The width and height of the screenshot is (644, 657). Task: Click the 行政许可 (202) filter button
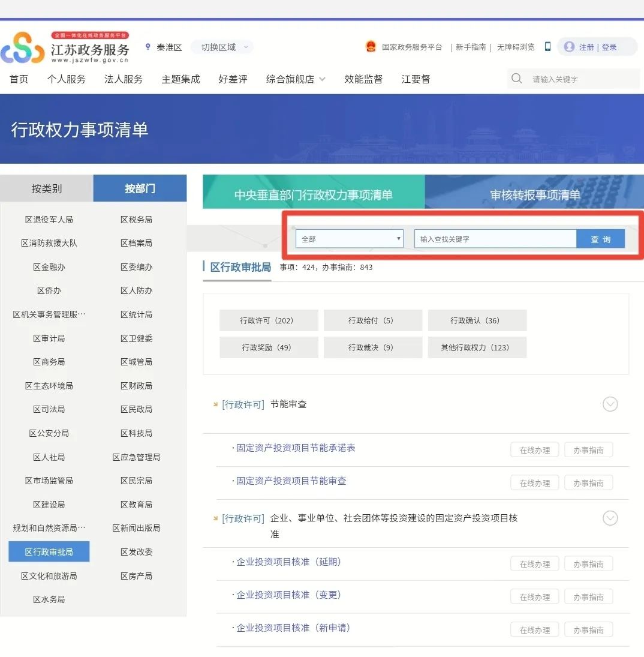click(x=268, y=320)
